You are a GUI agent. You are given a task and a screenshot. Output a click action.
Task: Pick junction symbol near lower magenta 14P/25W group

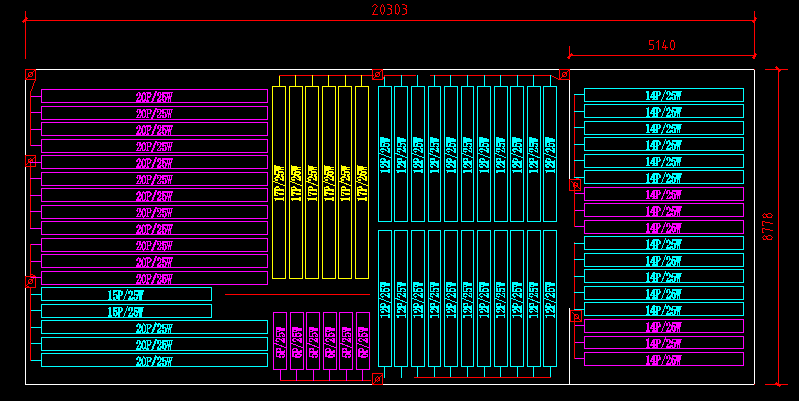pos(576,317)
